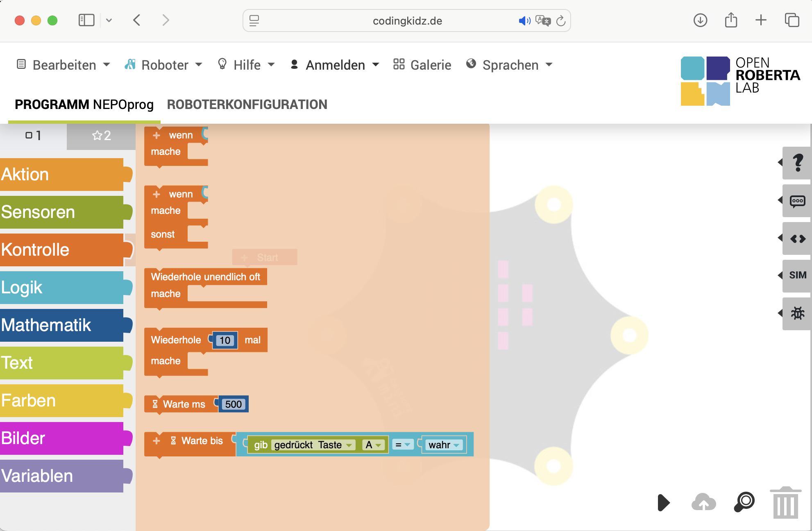Open the magnifier search icon

744,502
